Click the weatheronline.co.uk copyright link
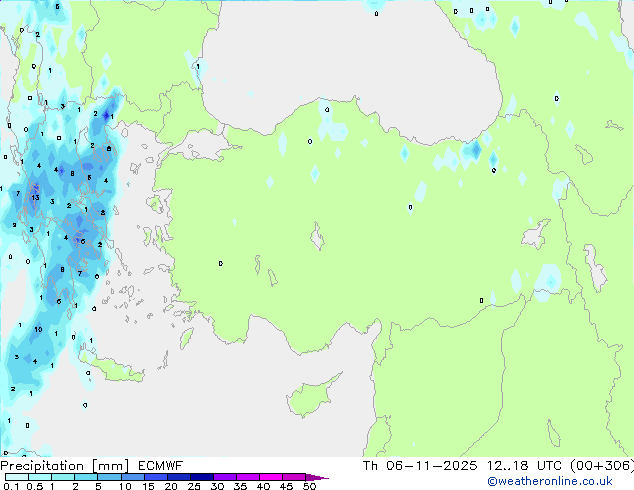This screenshot has width=634, height=490. (549, 481)
